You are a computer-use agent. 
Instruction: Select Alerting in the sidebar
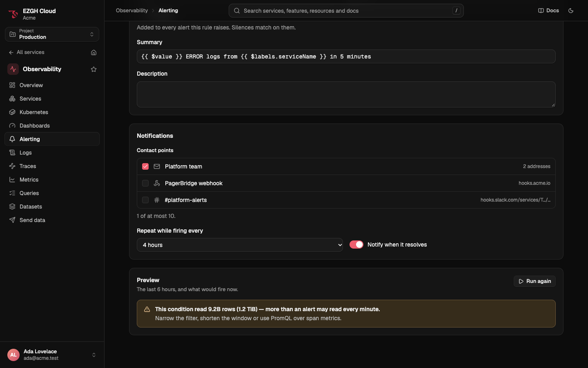click(52, 139)
